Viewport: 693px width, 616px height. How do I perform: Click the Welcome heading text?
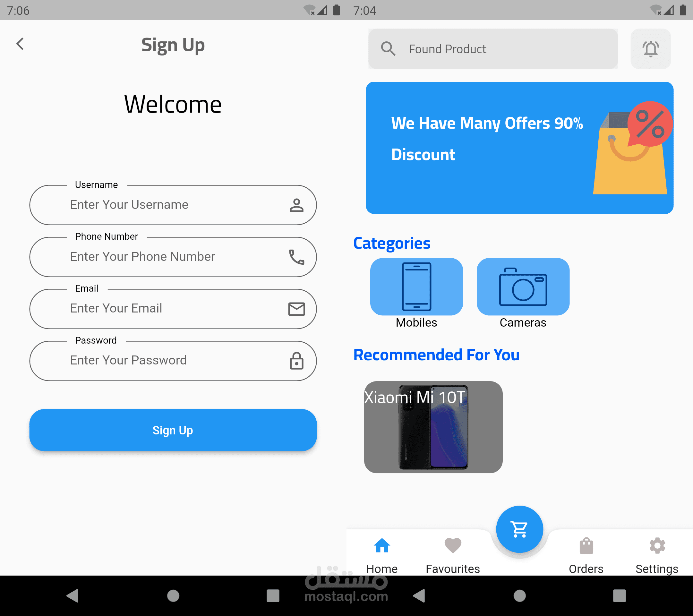pos(173,104)
